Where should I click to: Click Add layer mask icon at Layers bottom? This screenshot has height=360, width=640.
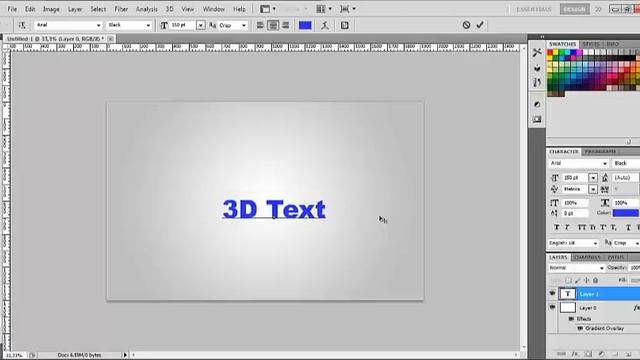click(588, 354)
